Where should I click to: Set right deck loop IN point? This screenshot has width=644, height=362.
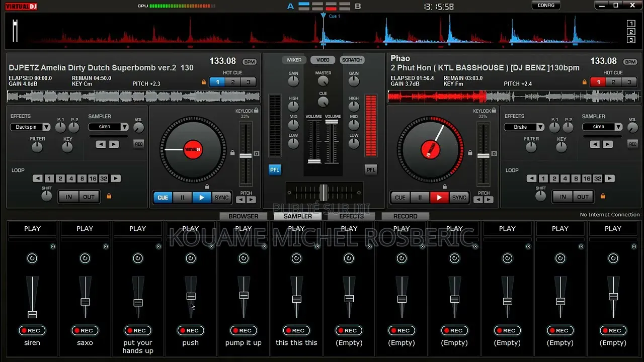[x=563, y=197]
